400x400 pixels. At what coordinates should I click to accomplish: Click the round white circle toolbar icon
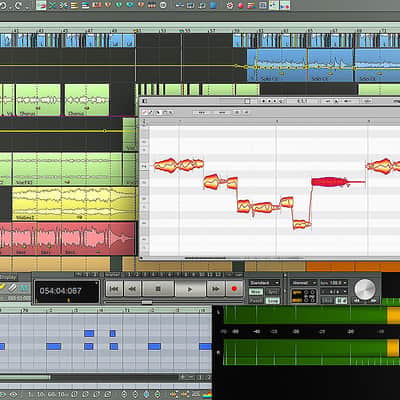(x=163, y=5)
